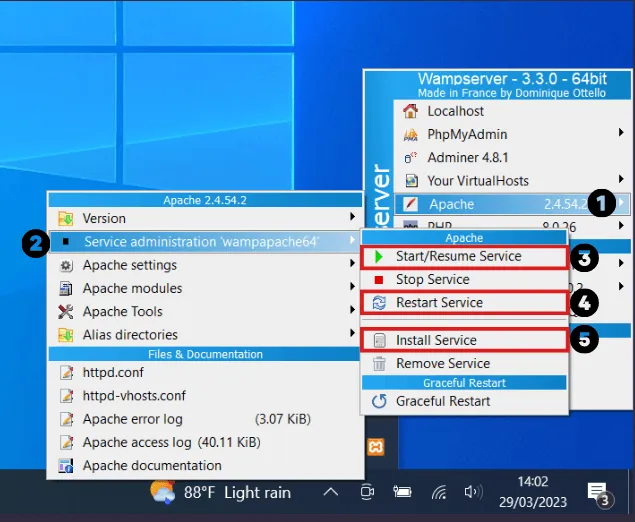Click the orange XAMPP taskbar icon
Viewport: 635px width, 522px height.
coord(376,447)
